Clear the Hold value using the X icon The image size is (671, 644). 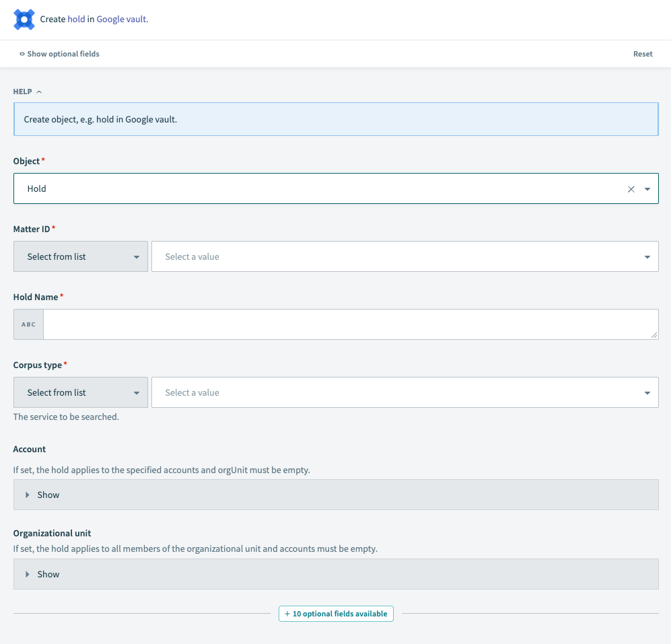coord(631,188)
